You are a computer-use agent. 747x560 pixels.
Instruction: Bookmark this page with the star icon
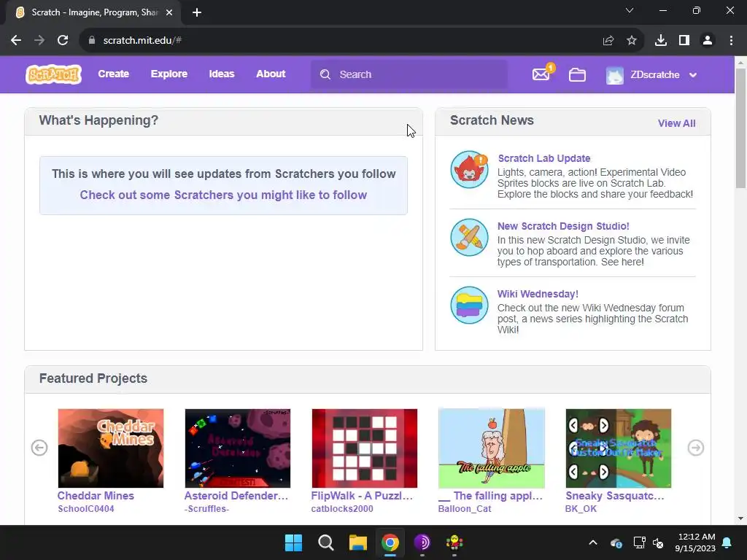(x=632, y=41)
